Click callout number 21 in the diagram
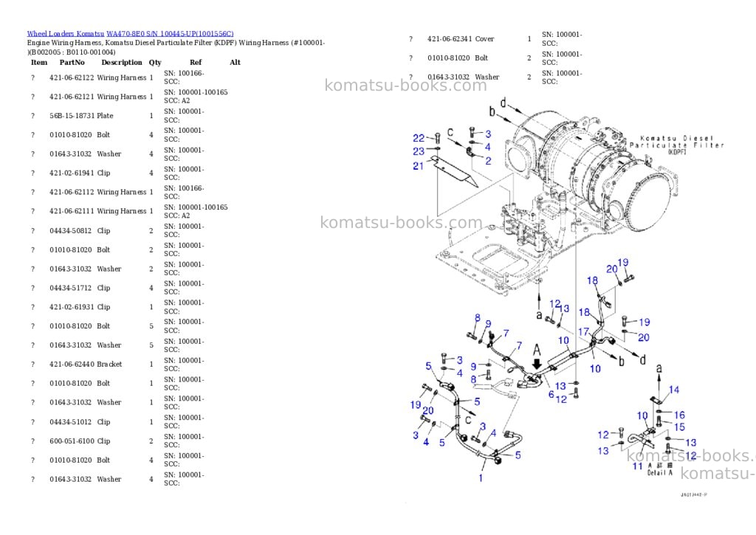 point(418,166)
